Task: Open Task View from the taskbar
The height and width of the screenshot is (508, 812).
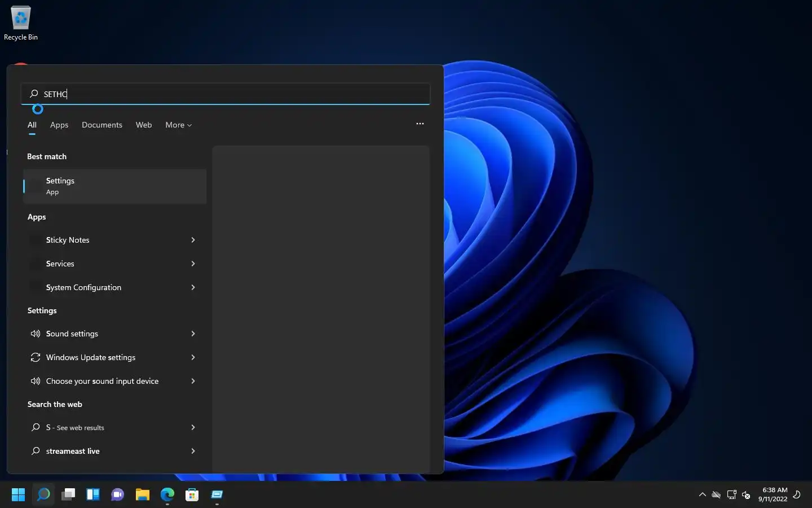Action: click(x=68, y=495)
